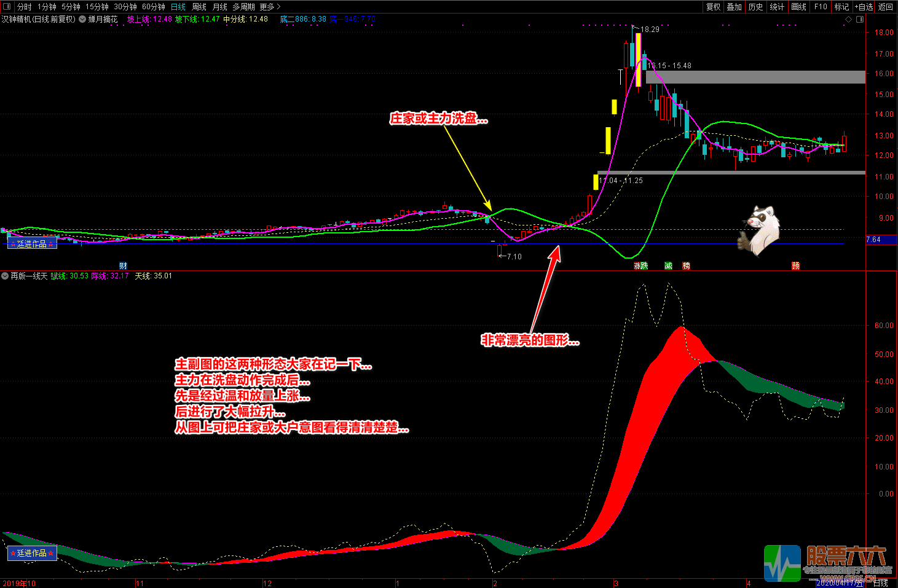
Task: Click the 股票六六 watermark logo icon
Action: (x=782, y=563)
